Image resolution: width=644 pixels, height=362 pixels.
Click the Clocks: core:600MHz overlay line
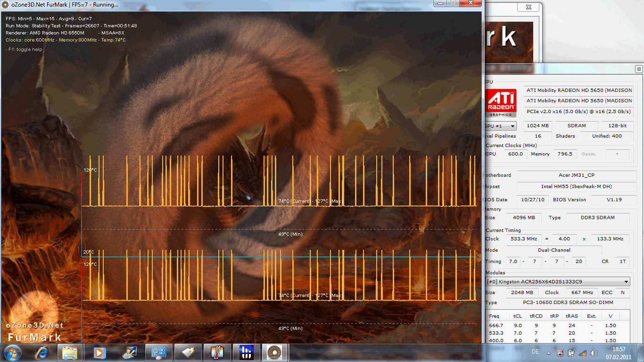click(66, 40)
